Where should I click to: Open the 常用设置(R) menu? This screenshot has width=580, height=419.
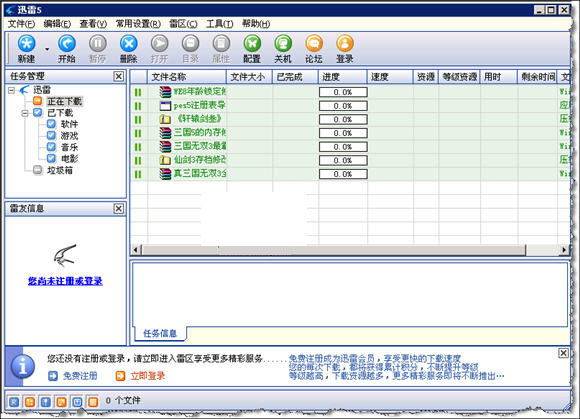tap(138, 24)
